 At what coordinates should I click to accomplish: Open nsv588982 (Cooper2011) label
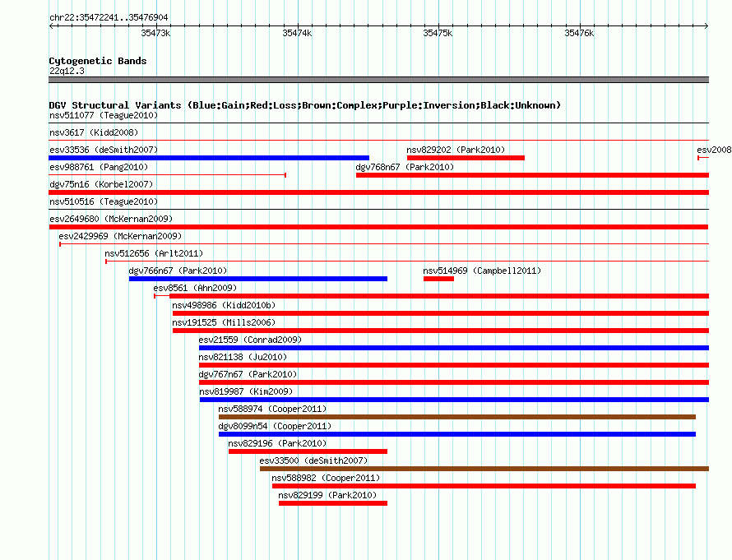[x=326, y=478]
